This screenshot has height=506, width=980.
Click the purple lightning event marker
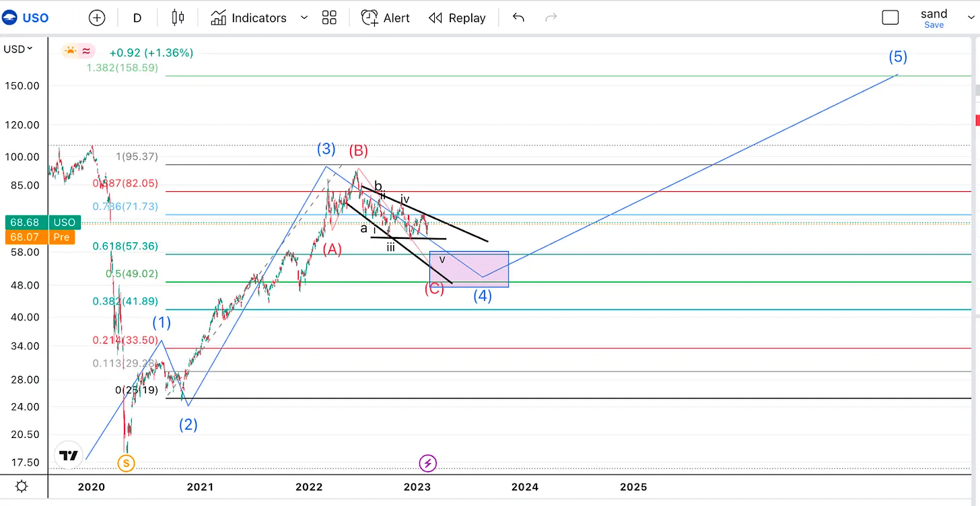(x=429, y=463)
